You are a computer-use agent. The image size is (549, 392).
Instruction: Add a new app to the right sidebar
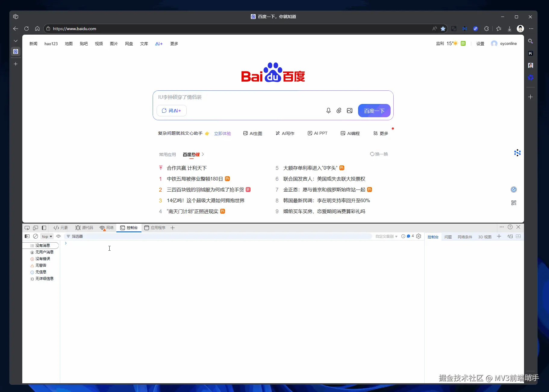531,97
